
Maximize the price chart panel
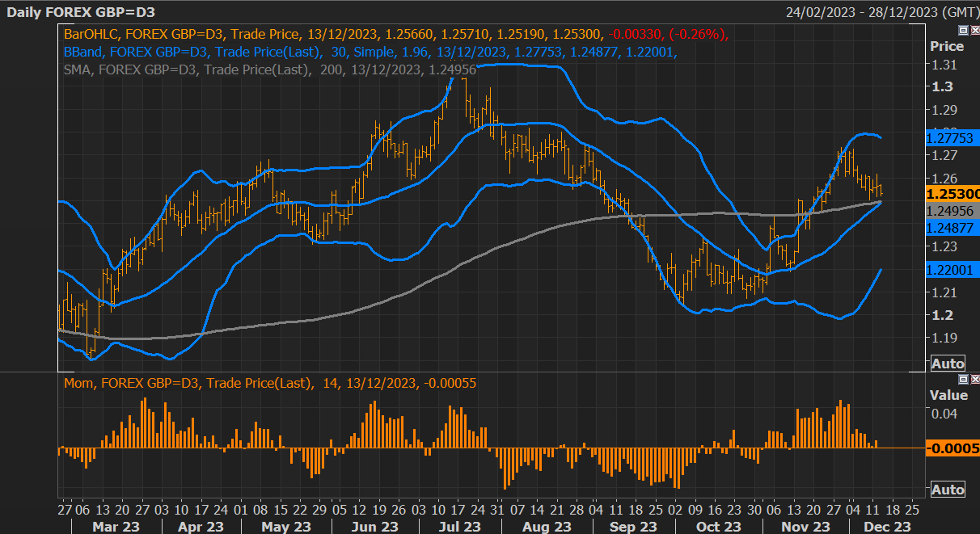963,30
